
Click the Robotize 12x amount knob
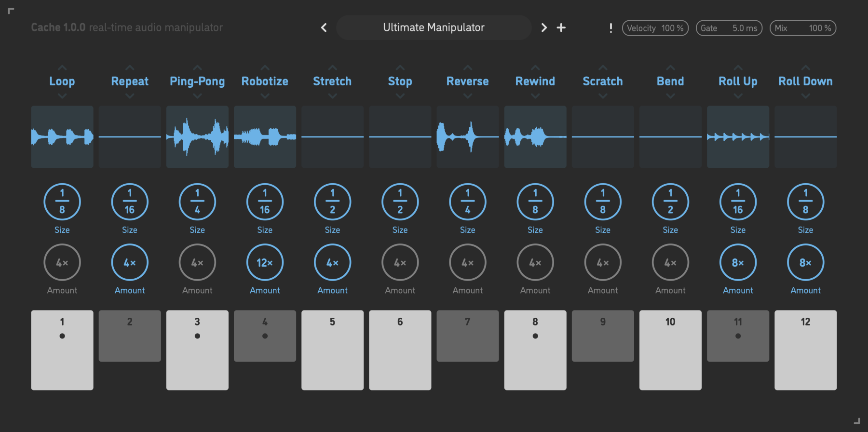pos(265,263)
